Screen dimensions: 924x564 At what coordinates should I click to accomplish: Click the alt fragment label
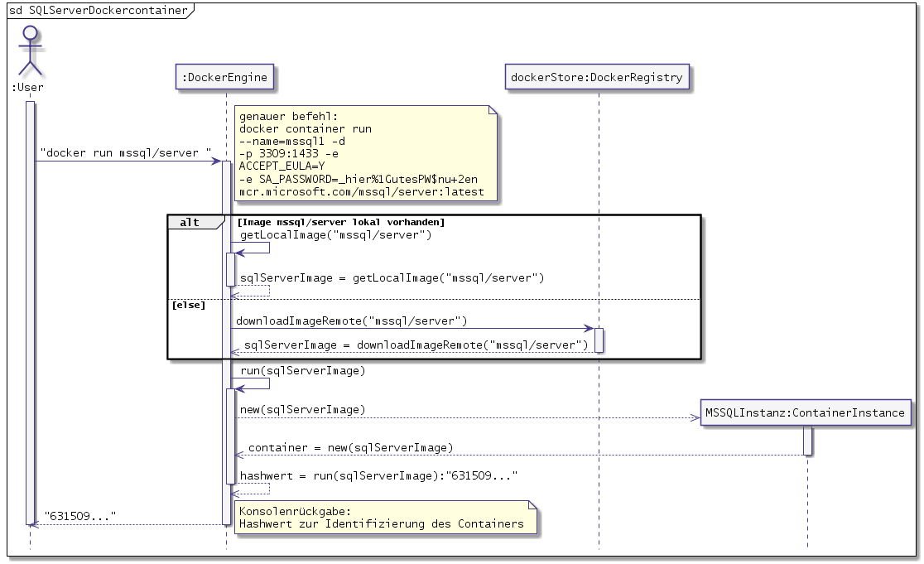click(x=190, y=222)
